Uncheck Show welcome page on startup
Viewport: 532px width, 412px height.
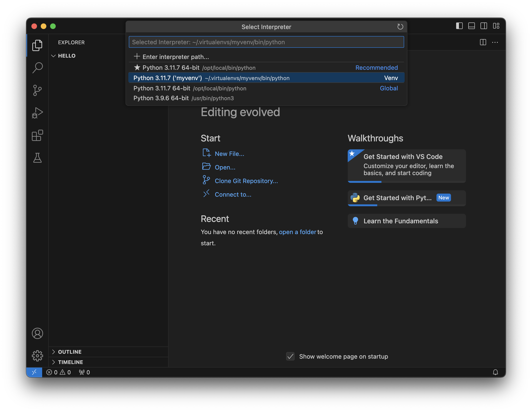coord(290,356)
